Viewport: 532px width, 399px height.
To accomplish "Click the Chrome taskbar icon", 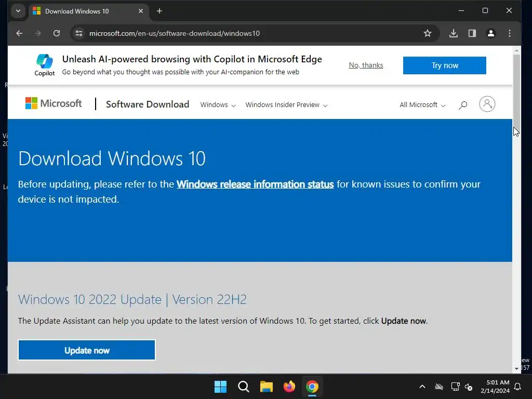I will (x=312, y=387).
